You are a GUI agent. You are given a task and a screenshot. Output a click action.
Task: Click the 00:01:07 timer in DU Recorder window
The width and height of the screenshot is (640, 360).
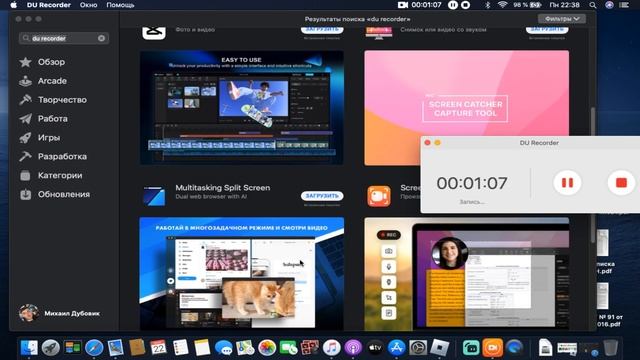[472, 183]
